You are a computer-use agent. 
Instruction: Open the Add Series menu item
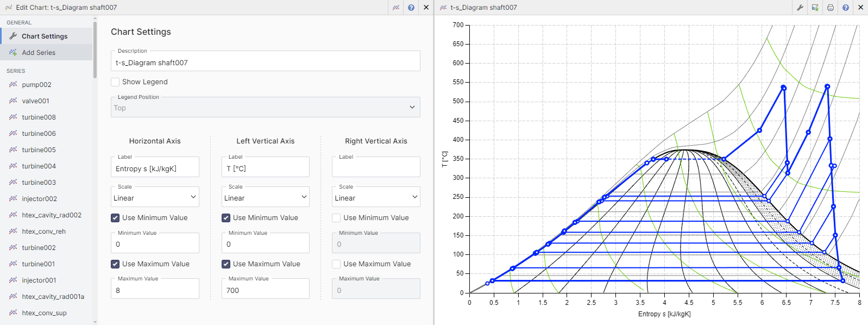tap(39, 53)
